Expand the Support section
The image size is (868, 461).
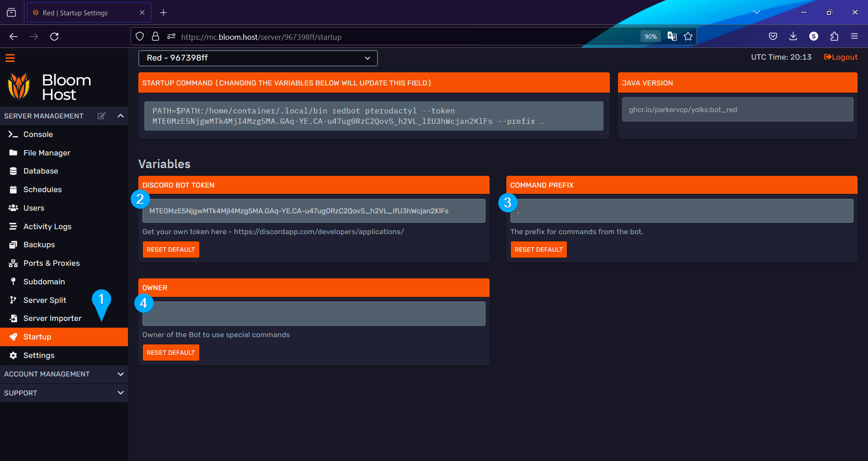pos(64,393)
